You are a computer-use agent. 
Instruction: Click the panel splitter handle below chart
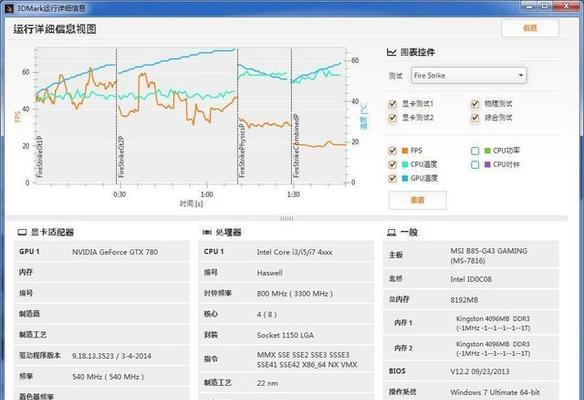286,218
